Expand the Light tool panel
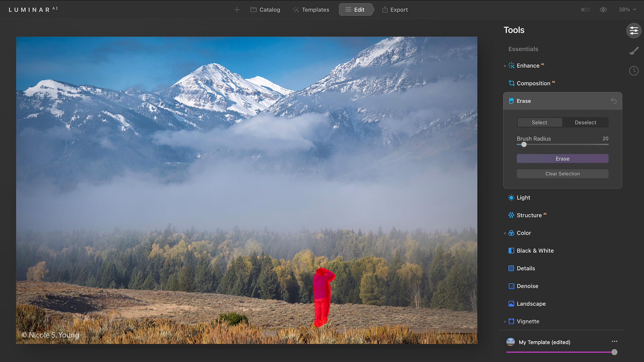644x362 pixels. pos(523,198)
